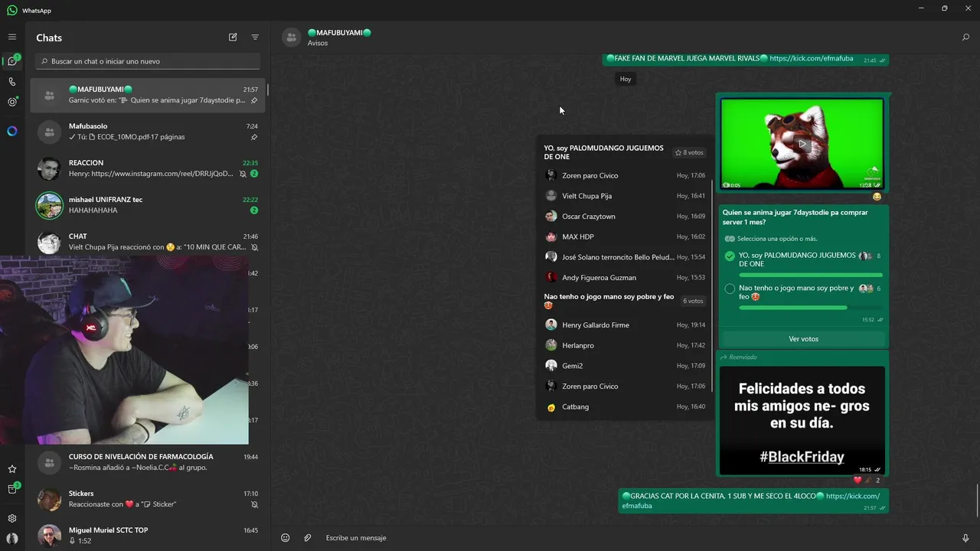Check the YO, soy PALOMUDANGO poll option
This screenshot has width=980, height=551.
730,256
